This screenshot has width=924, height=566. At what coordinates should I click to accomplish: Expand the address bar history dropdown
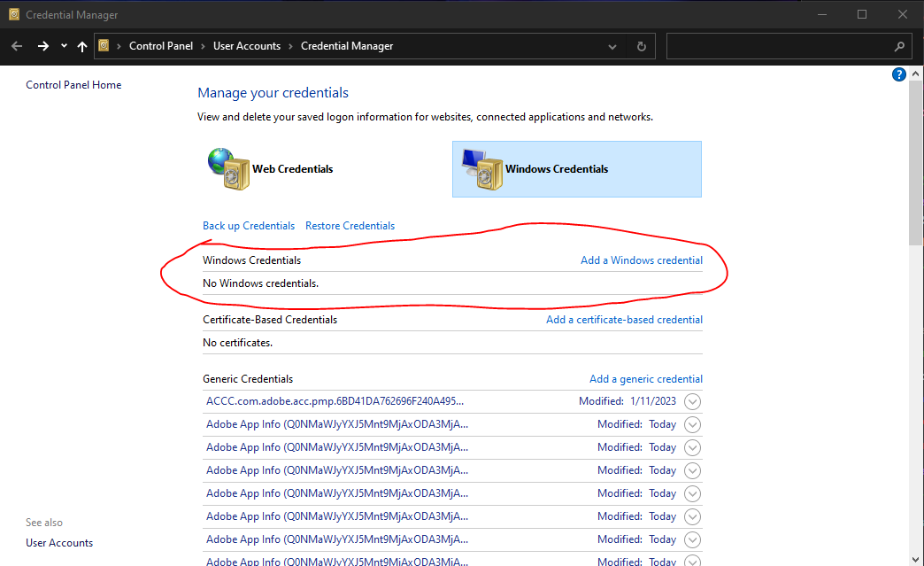[612, 46]
